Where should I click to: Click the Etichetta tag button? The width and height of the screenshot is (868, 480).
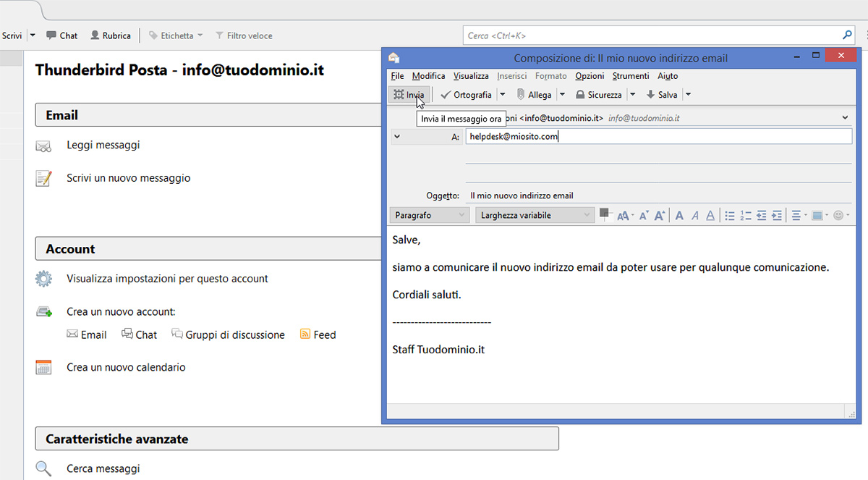(176, 35)
